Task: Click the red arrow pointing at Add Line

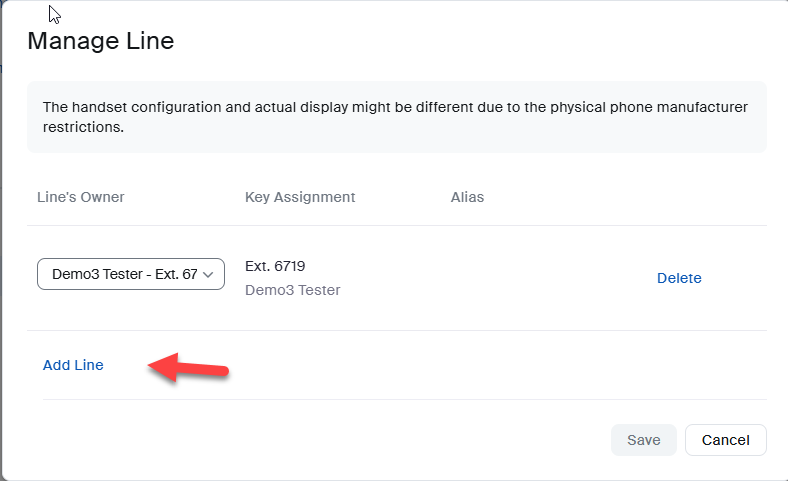Action: [188, 366]
